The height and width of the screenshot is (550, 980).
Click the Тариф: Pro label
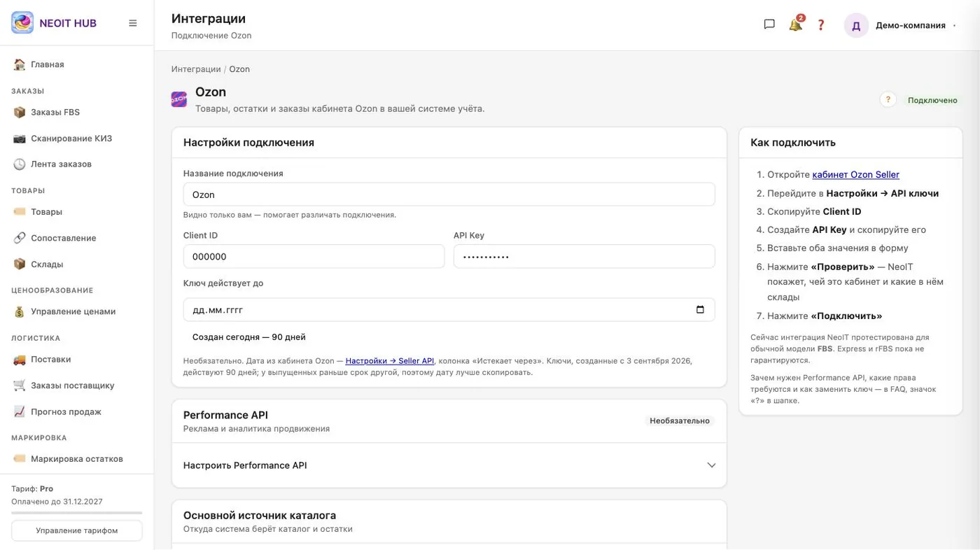(32, 489)
